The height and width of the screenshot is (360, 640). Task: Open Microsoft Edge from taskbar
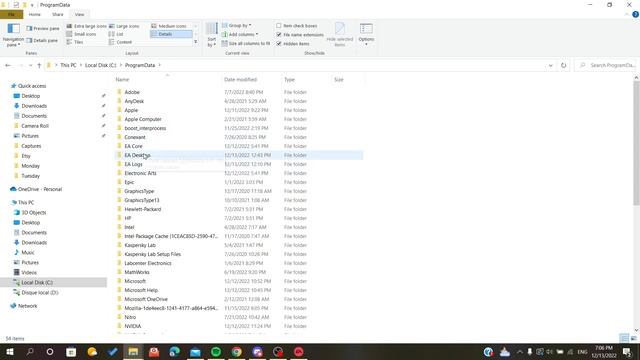pos(175,352)
